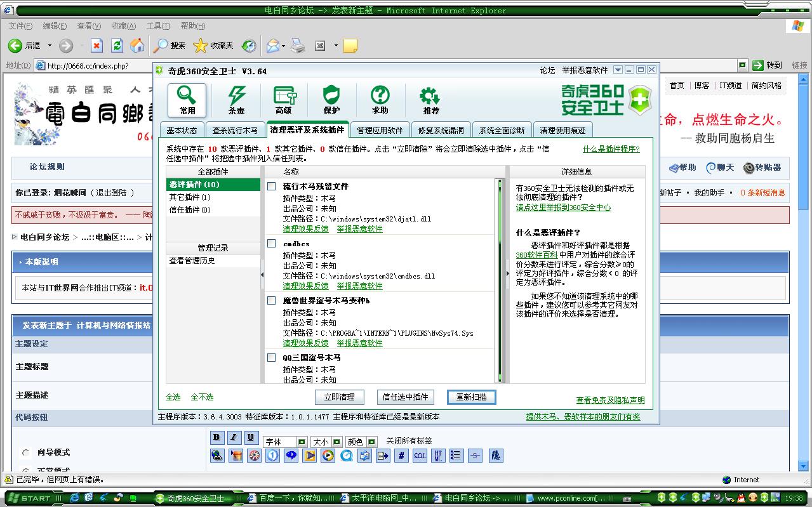Check the 流行木马残留文件 checkbox

pos(272,187)
